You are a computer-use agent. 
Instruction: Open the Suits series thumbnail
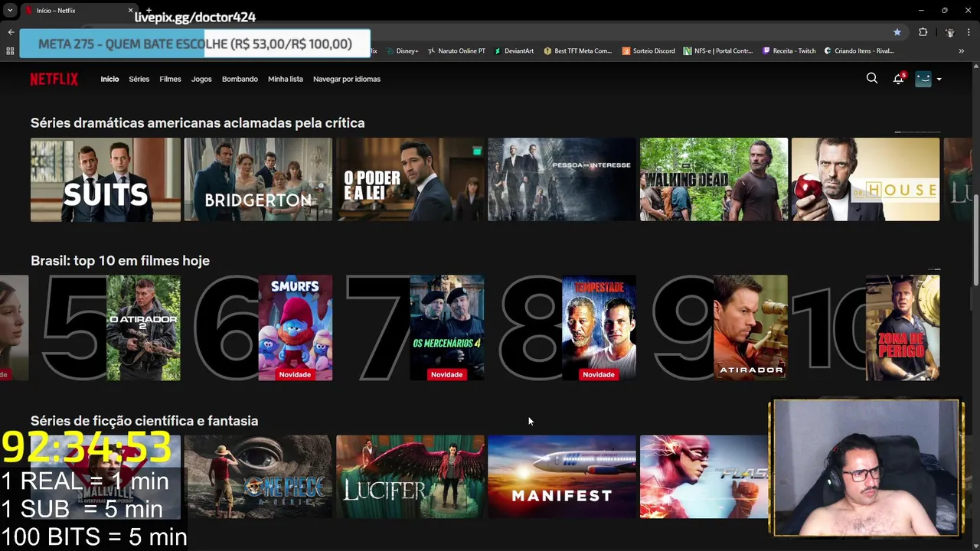coord(106,180)
